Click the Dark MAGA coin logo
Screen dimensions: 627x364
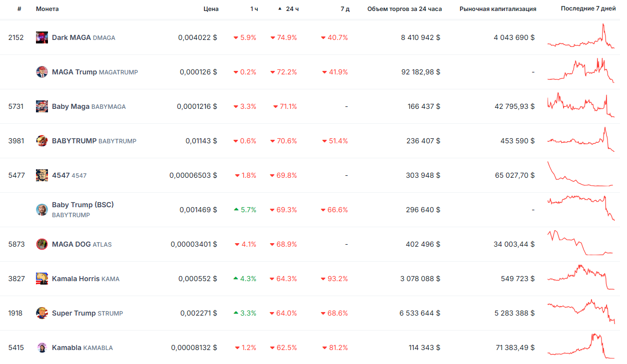[42, 37]
